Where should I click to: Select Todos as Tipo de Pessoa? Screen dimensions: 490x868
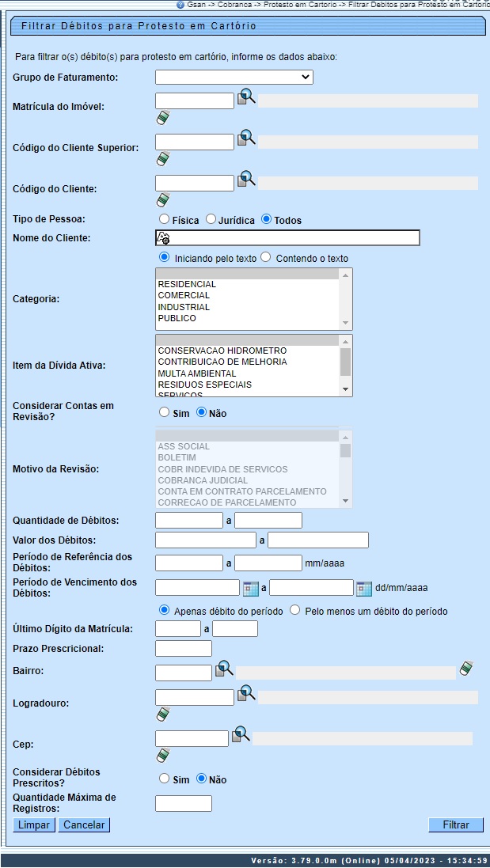(266, 219)
